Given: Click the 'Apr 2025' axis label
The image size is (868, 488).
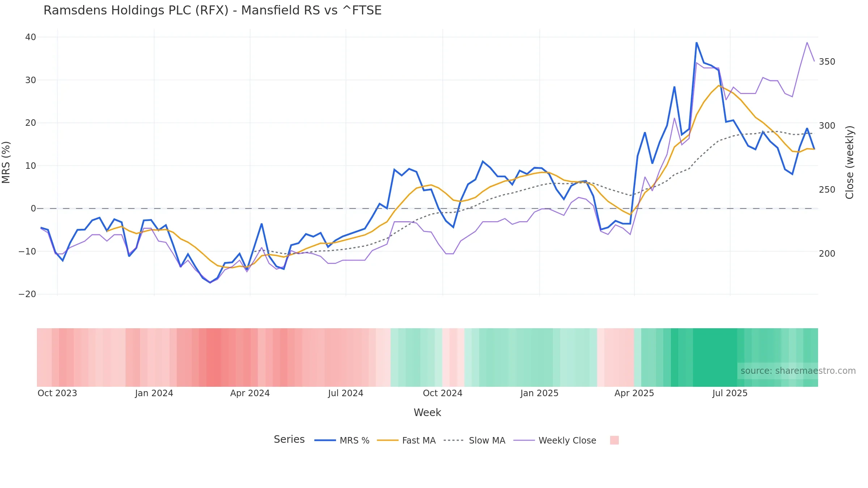Looking at the screenshot, I should coord(634,393).
